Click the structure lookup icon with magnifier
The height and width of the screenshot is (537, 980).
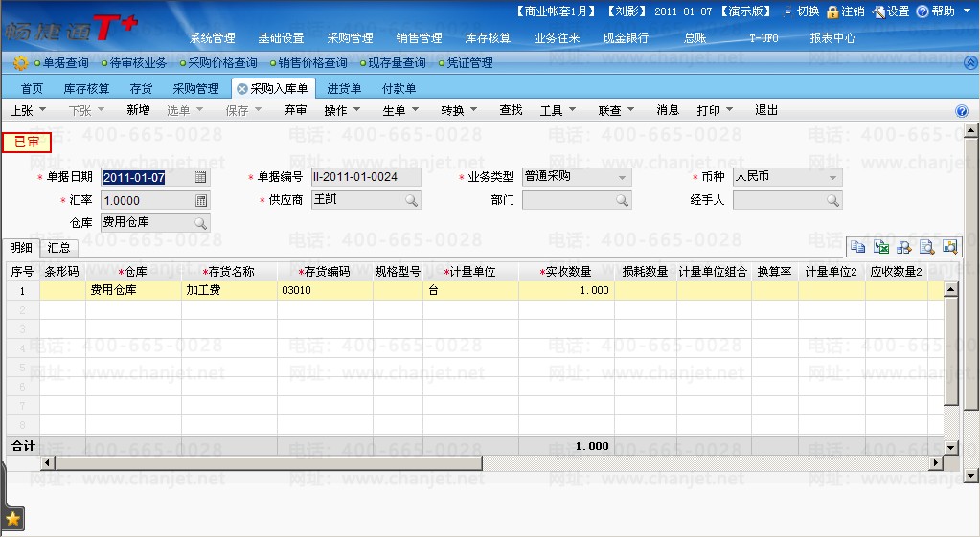[903, 247]
